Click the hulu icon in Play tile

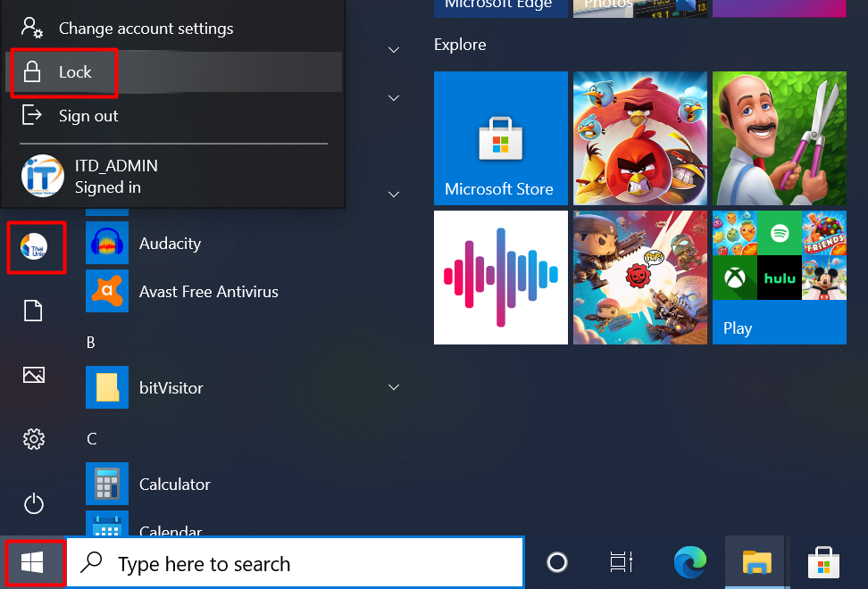pos(780,277)
